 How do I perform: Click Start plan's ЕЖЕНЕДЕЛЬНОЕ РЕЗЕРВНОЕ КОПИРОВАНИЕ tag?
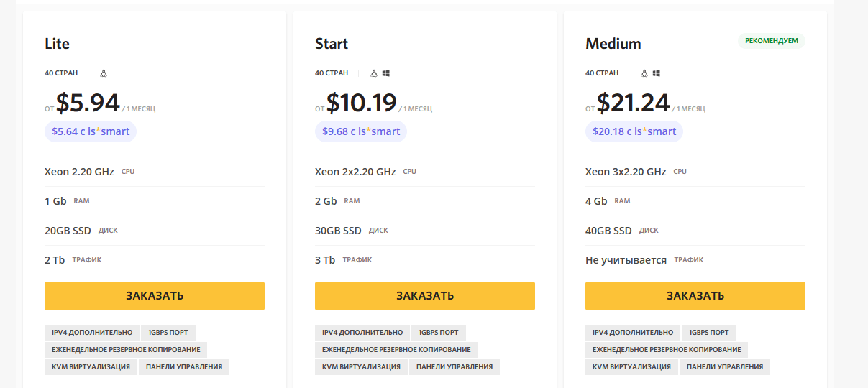pyautogui.click(x=396, y=350)
